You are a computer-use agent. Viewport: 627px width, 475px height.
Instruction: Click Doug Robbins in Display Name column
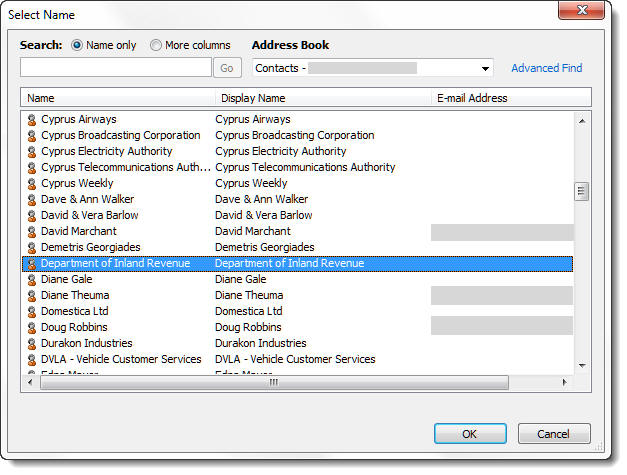pos(248,327)
